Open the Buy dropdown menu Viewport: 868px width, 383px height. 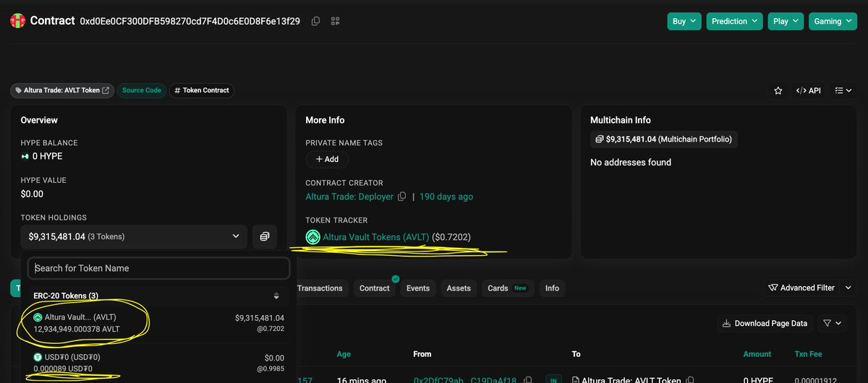point(684,21)
